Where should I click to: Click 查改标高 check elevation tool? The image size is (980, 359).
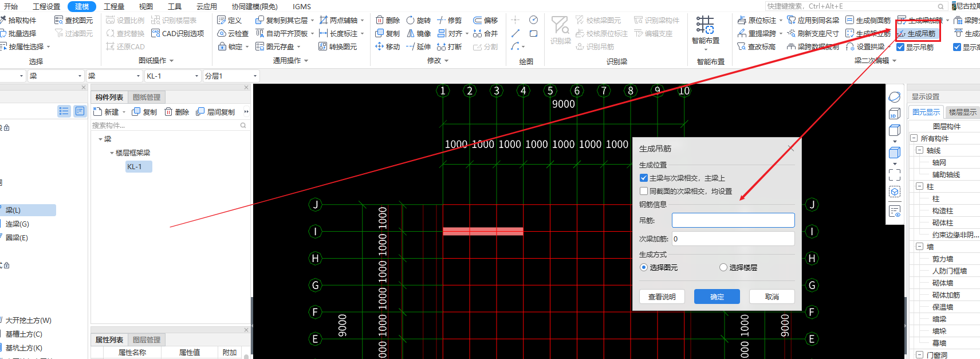pyautogui.click(x=757, y=46)
